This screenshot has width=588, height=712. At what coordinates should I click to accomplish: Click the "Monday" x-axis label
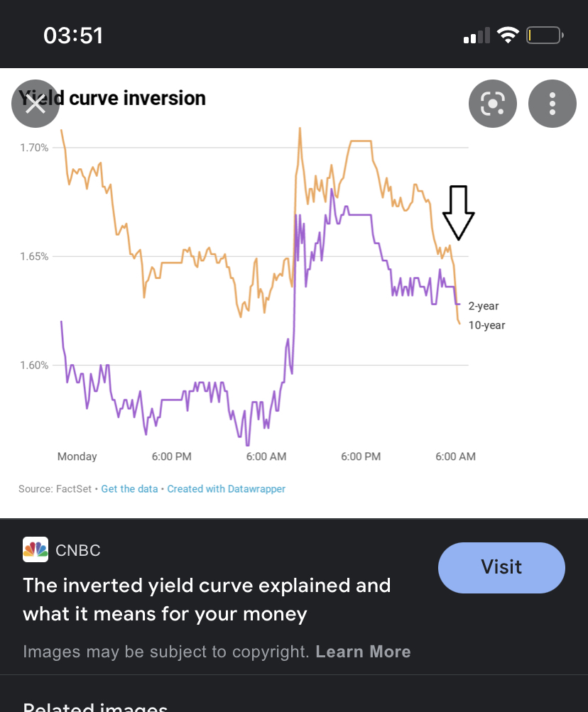[77, 456]
